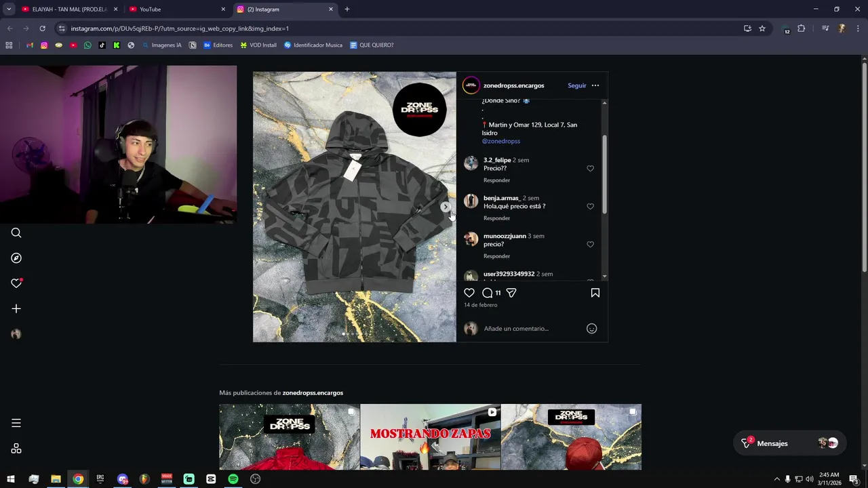Viewport: 868px width, 488px height.
Task: Open the browser extensions puzzle icon
Action: click(802, 28)
